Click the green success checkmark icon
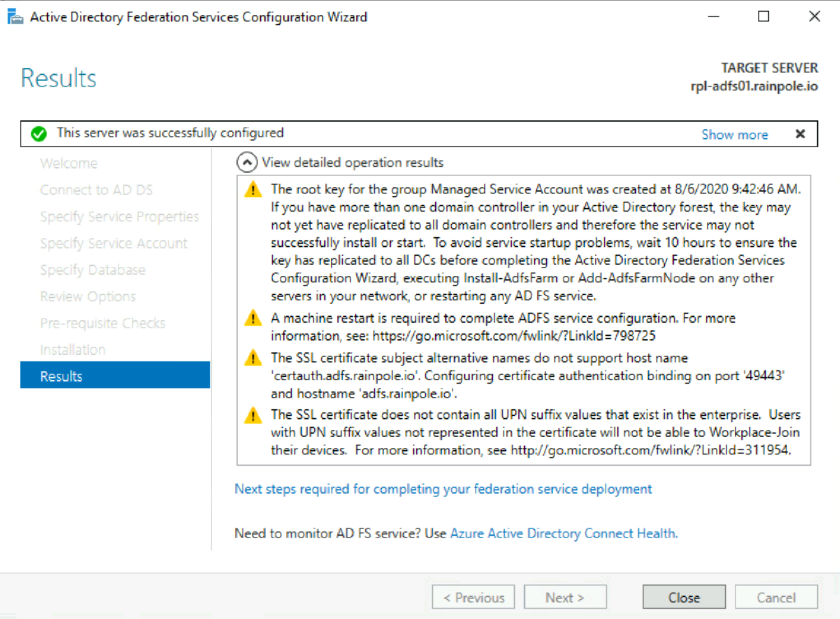Screen dimensions: 840x619 click(x=39, y=133)
